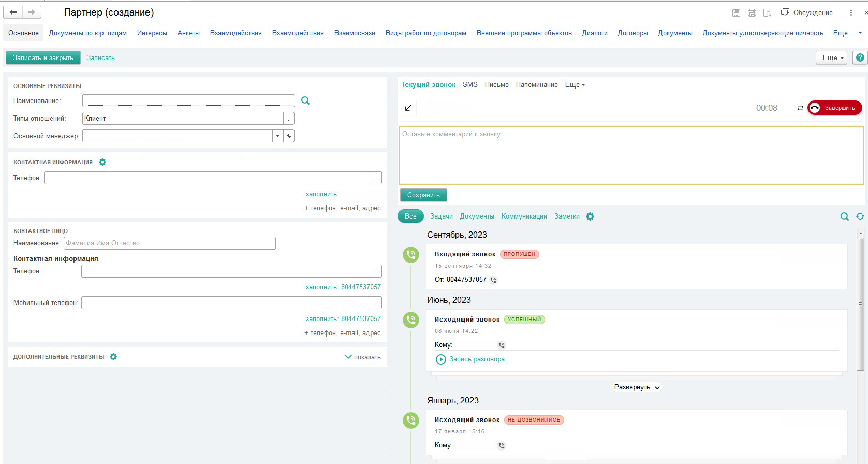Play the Запись разговора recording
The image size is (868, 464).
tap(440, 359)
